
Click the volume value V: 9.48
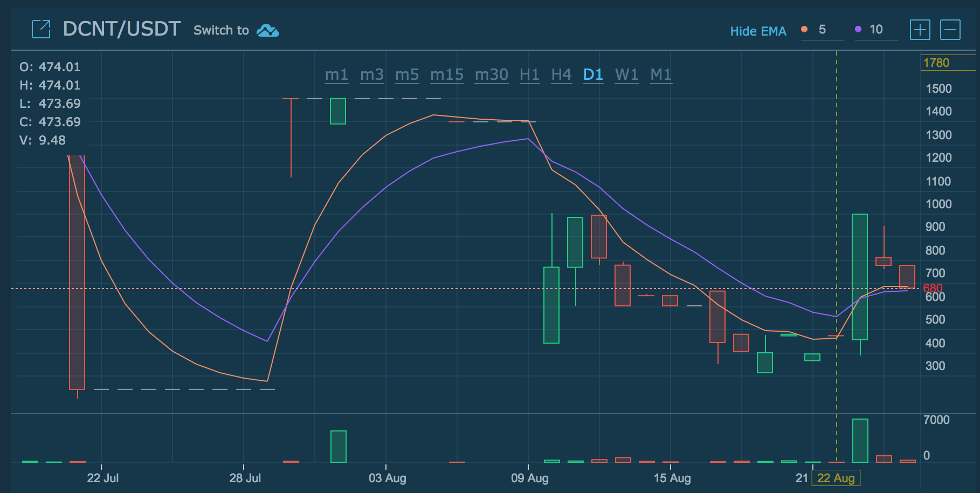(43, 140)
